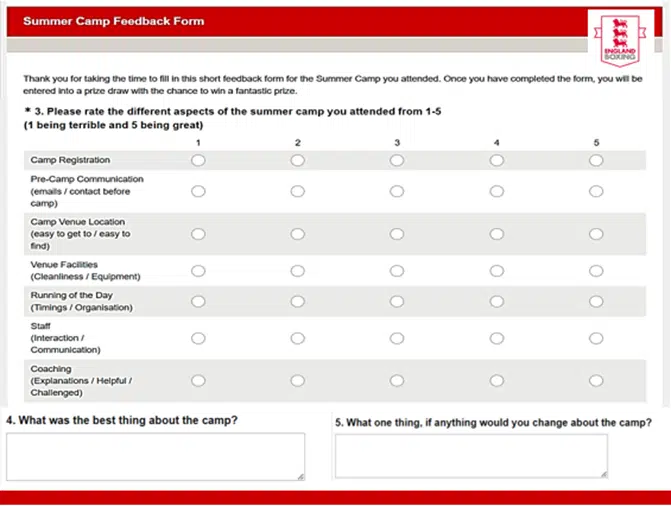Screen dimensions: 671x506
Task: Rate Venue Facilities as 5
Action: [x=596, y=270]
